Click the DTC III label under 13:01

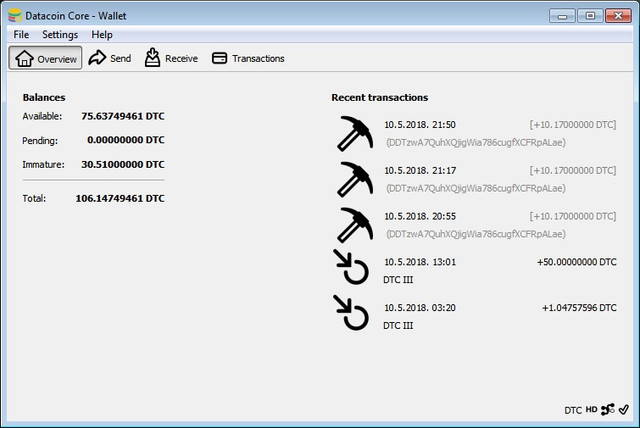coord(398,280)
